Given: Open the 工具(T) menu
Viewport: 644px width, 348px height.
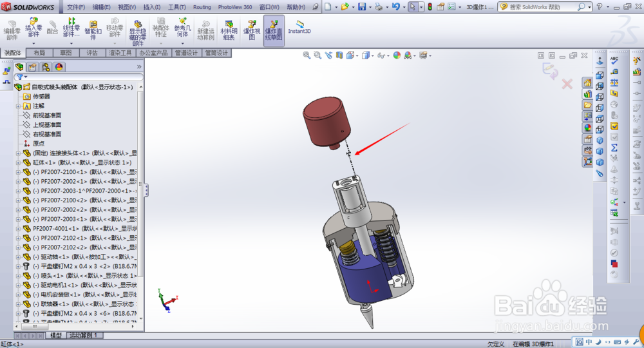Looking at the screenshot, I should [x=176, y=7].
